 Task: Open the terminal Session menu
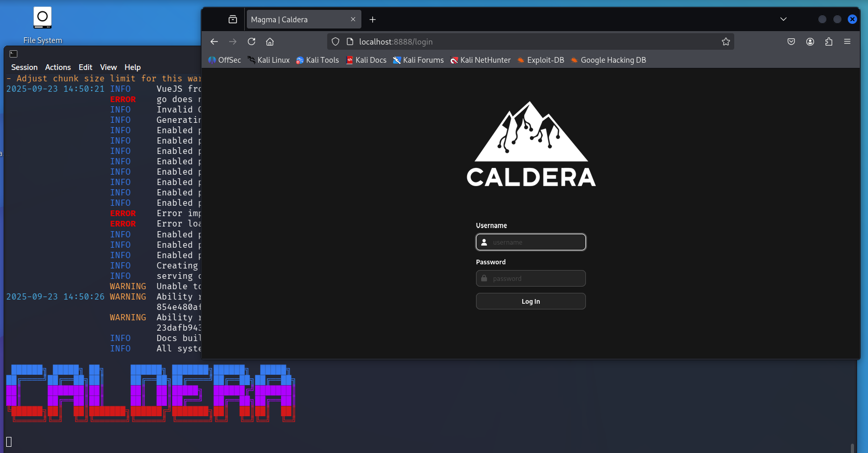click(24, 67)
